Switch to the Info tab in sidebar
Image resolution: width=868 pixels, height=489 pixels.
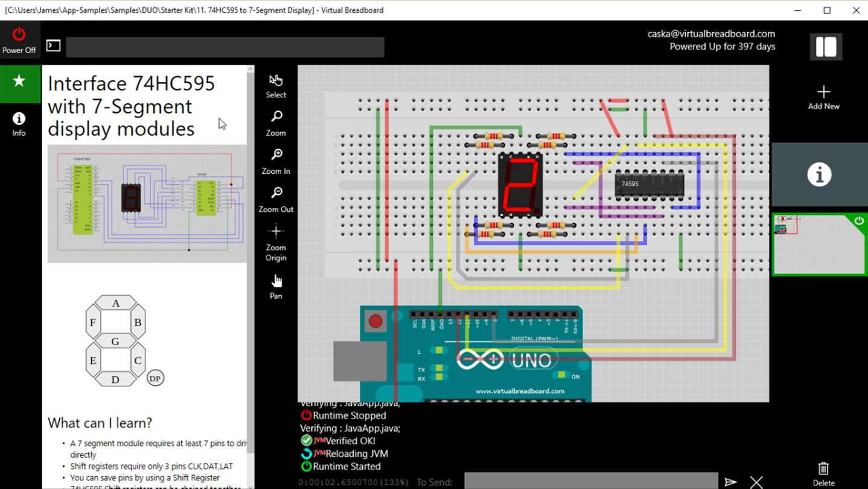[19, 124]
